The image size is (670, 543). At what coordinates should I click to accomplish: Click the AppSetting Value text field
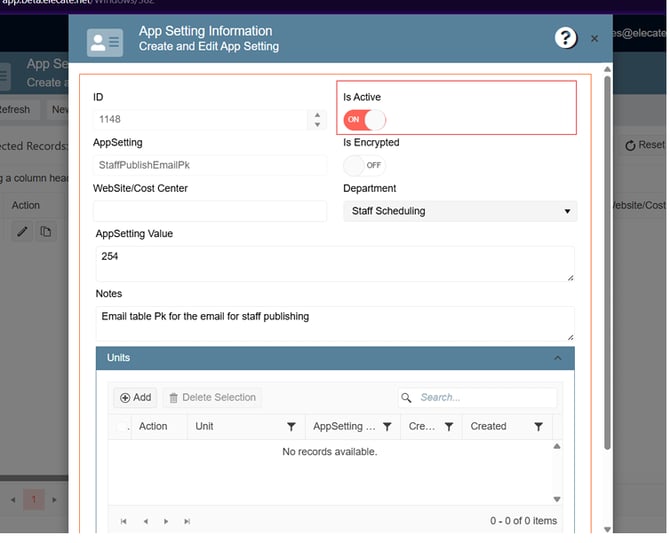click(335, 263)
